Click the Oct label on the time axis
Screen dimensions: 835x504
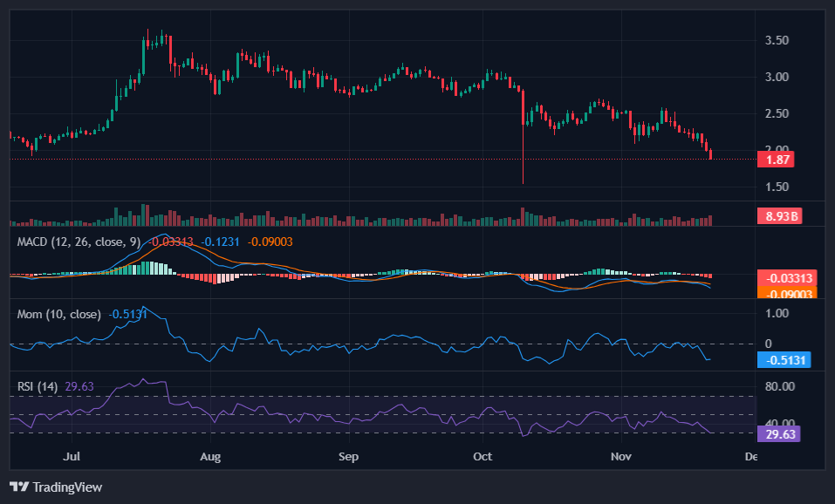pyautogui.click(x=483, y=456)
